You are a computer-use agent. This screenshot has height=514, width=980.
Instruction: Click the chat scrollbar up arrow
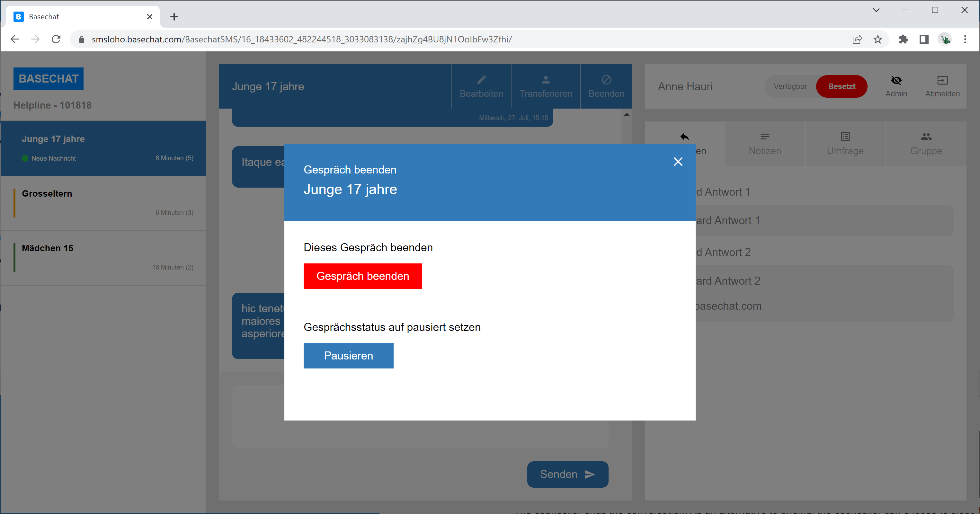[x=627, y=114]
